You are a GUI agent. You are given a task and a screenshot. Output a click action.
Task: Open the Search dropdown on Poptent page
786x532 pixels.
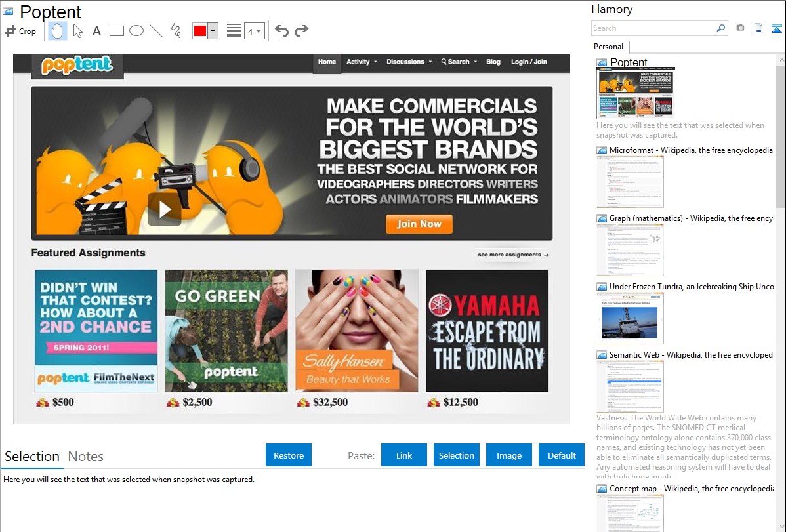[x=459, y=62]
